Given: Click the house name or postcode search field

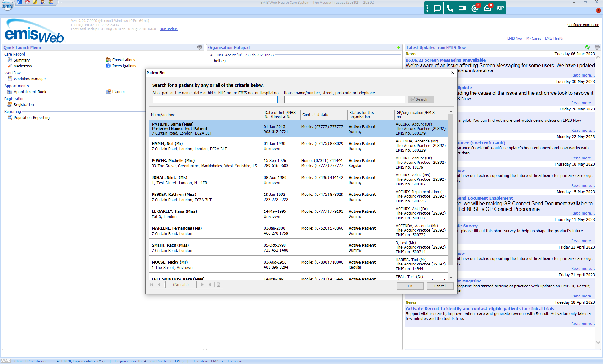Looking at the screenshot, I should pos(344,99).
